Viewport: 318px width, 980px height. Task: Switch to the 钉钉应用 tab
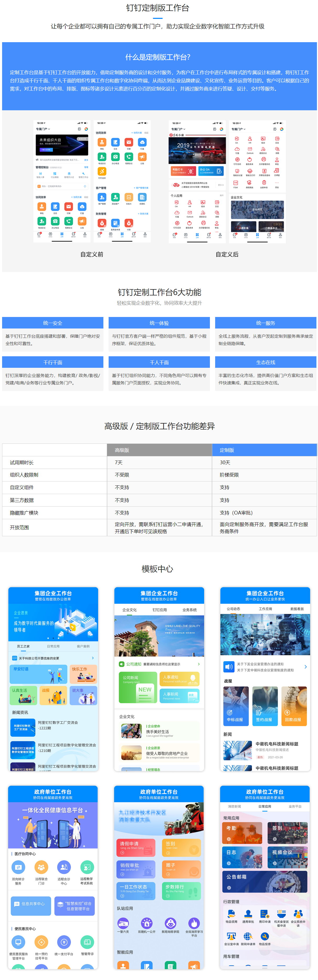[160, 610]
